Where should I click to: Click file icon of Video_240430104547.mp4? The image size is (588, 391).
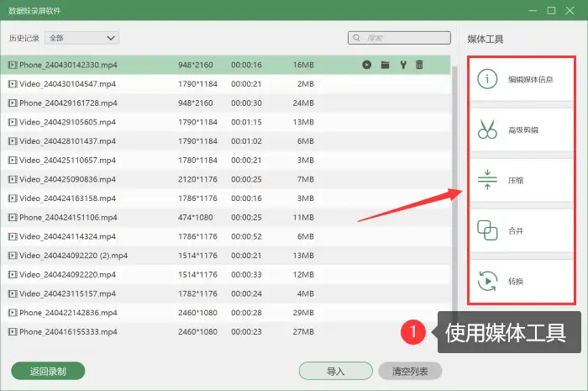[x=13, y=84]
